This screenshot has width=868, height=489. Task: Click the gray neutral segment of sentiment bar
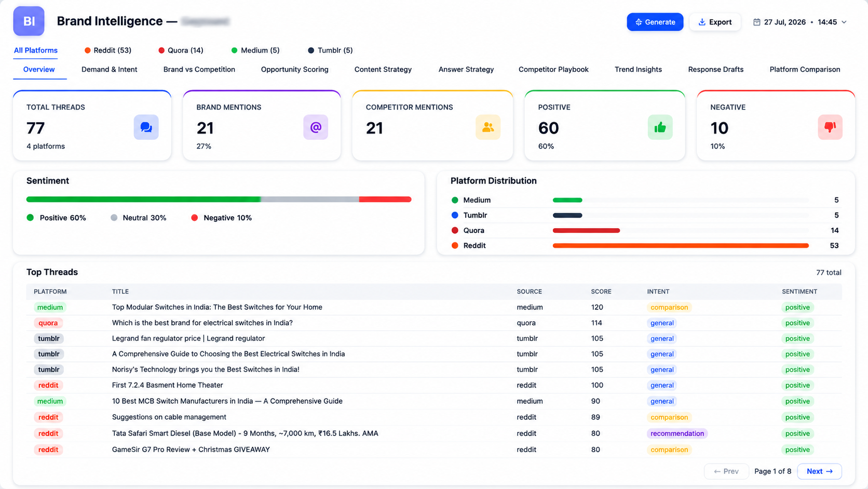click(310, 199)
